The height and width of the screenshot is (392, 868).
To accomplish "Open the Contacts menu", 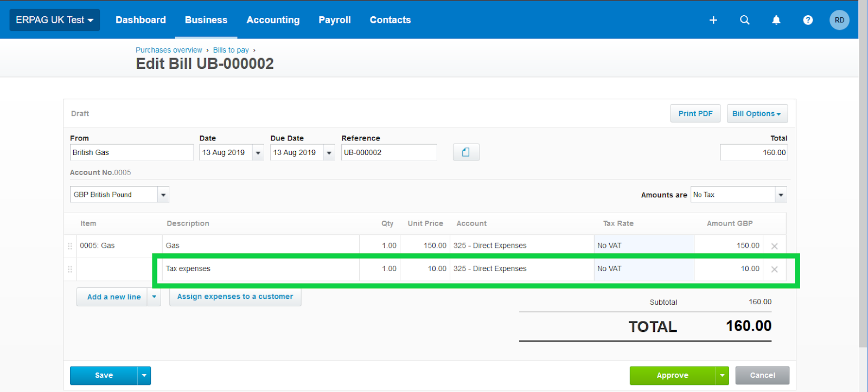I will (x=390, y=20).
